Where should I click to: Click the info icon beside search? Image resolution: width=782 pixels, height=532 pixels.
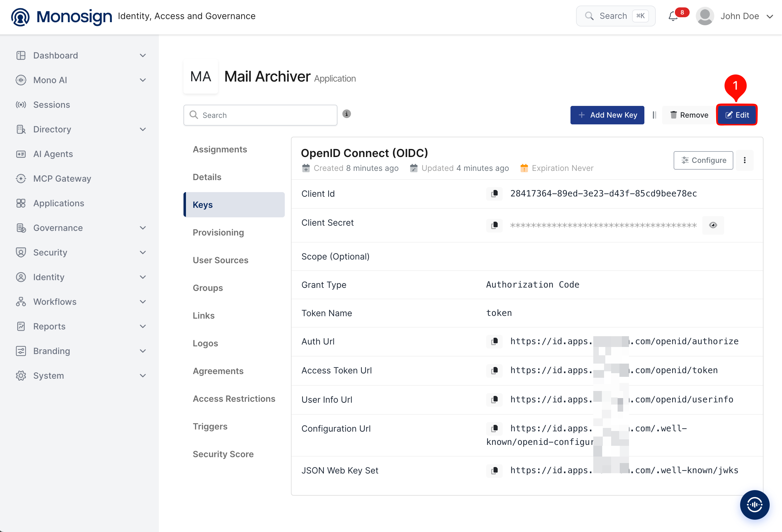click(x=347, y=114)
